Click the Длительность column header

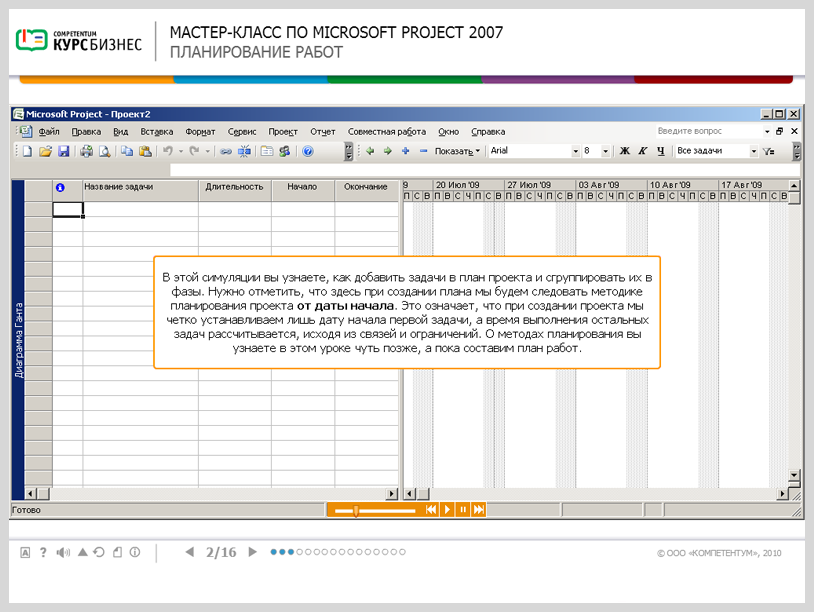click(235, 191)
